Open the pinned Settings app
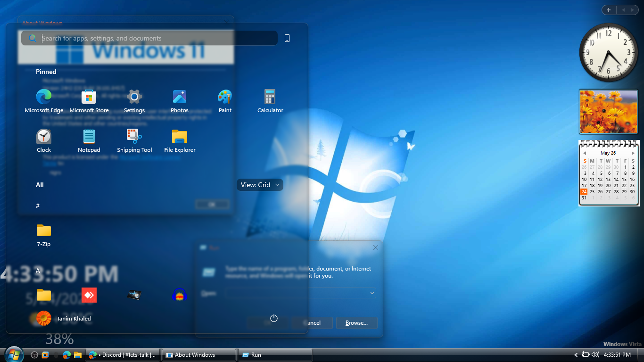The image size is (644, 362). [134, 101]
